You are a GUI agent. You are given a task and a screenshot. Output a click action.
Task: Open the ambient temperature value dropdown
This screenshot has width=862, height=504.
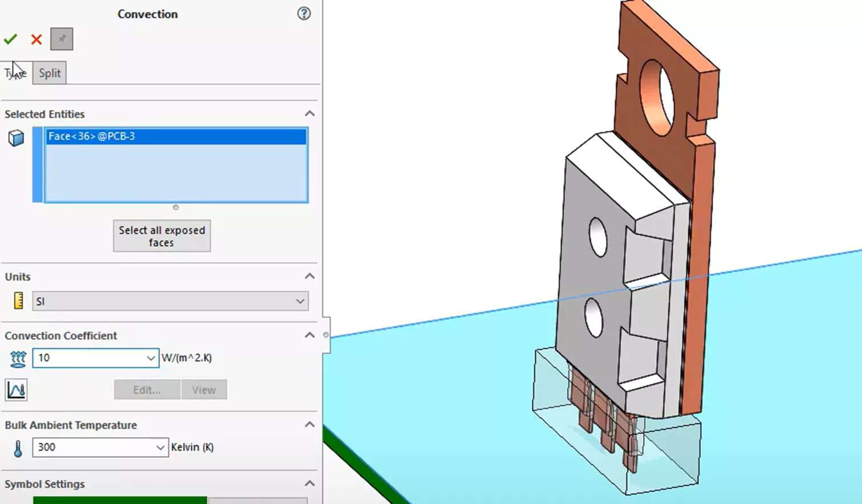pos(160,448)
